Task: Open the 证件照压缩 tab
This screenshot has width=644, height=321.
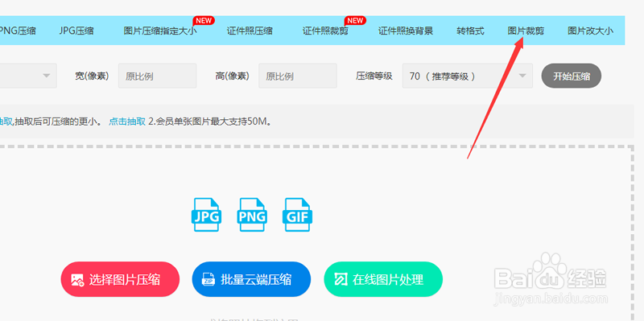Action: point(250,31)
